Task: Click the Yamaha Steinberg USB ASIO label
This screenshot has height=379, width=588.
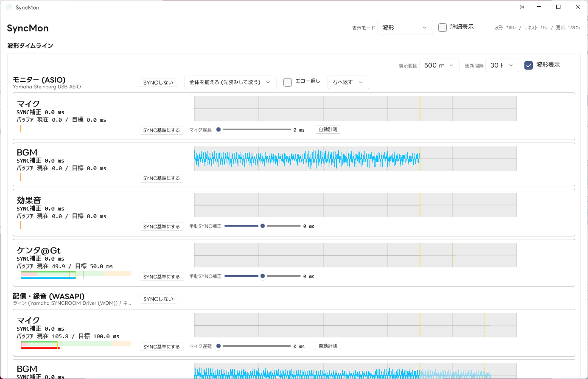Action: coord(47,87)
